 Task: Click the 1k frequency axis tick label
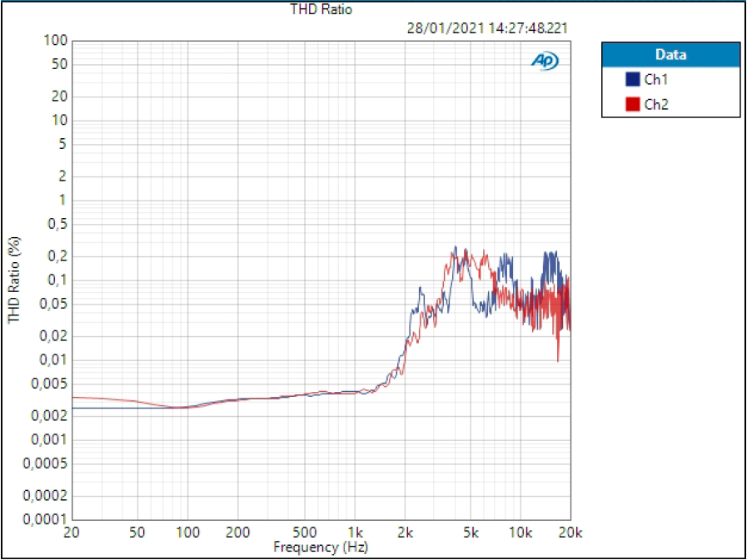tap(355, 531)
